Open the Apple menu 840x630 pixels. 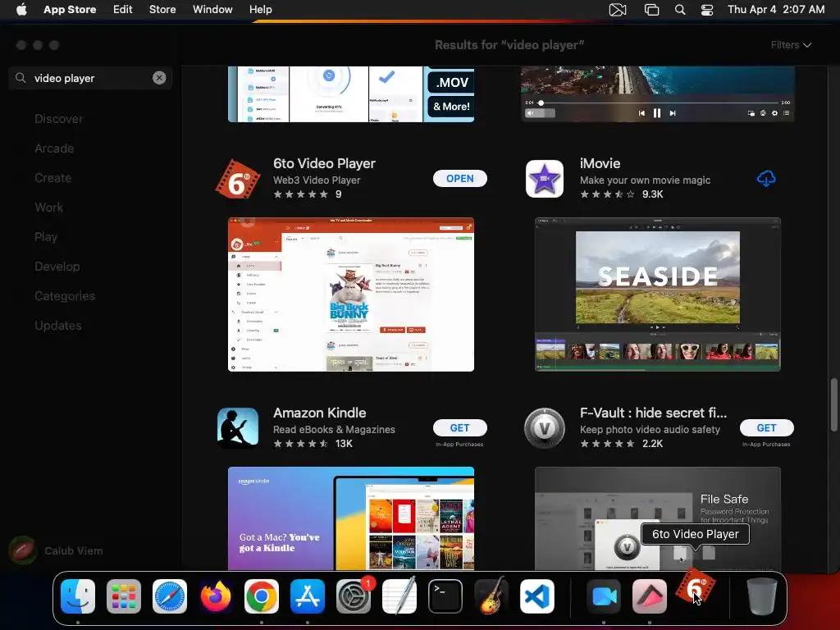(21, 9)
